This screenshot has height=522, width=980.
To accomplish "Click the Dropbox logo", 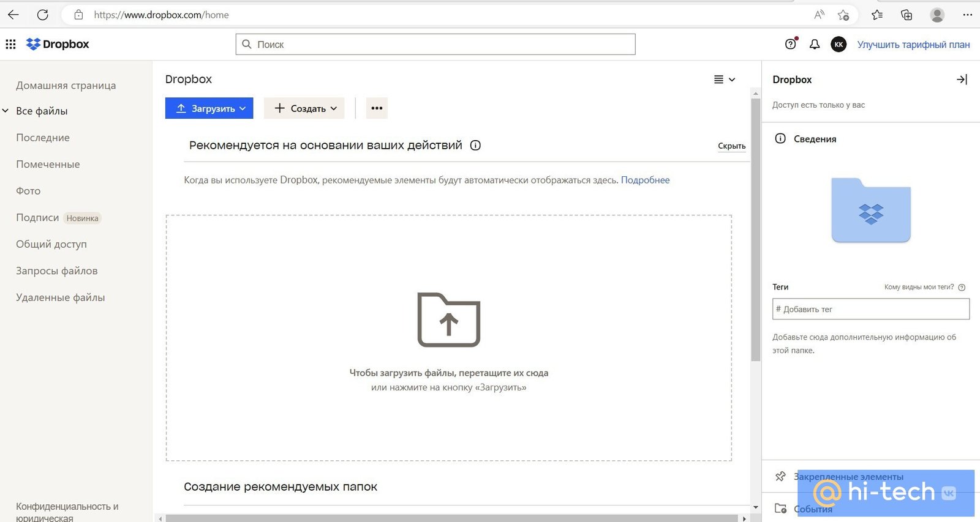I will coord(58,44).
